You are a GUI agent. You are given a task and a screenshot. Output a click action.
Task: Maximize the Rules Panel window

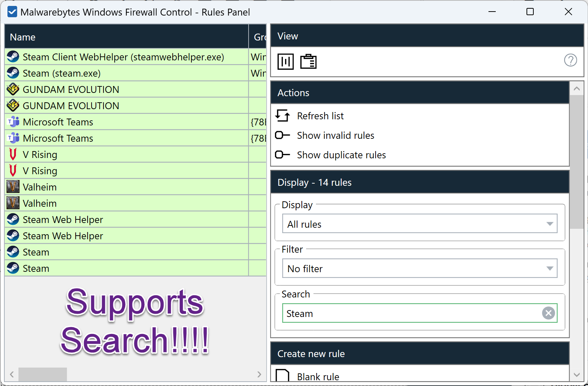click(x=530, y=12)
